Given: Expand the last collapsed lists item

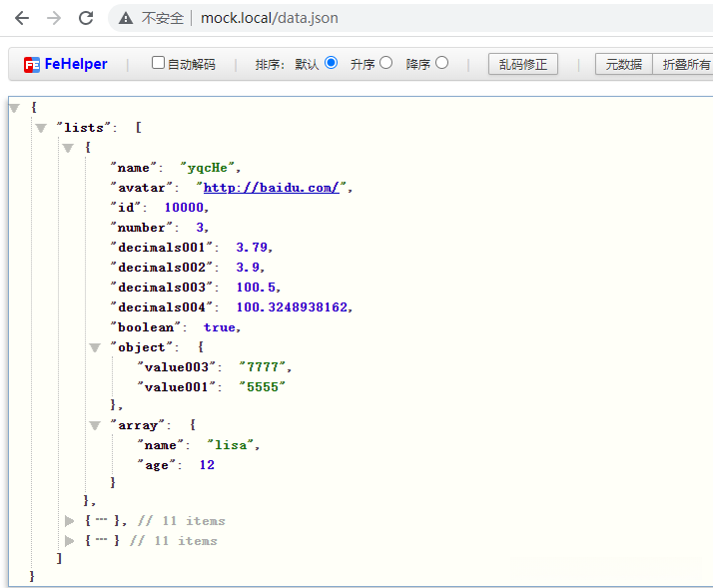Looking at the screenshot, I should click(69, 541).
